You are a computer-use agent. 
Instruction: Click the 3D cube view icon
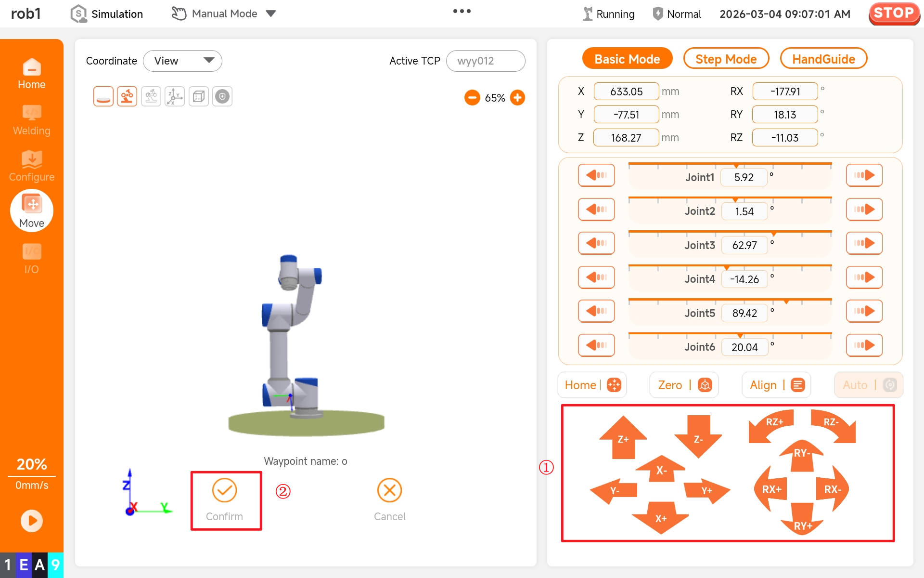(198, 97)
